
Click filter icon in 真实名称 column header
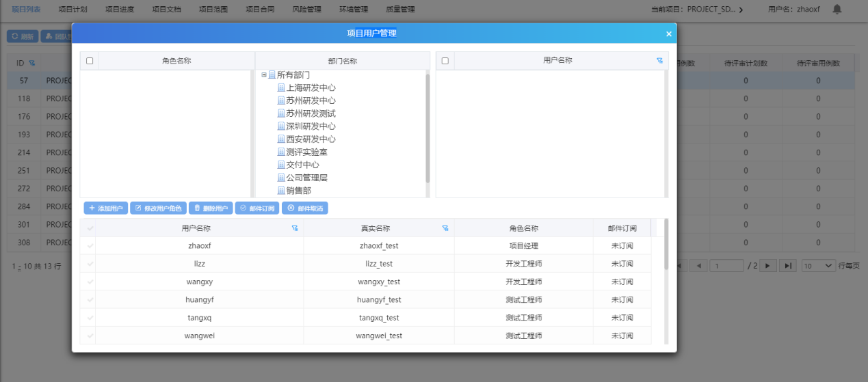coord(445,228)
